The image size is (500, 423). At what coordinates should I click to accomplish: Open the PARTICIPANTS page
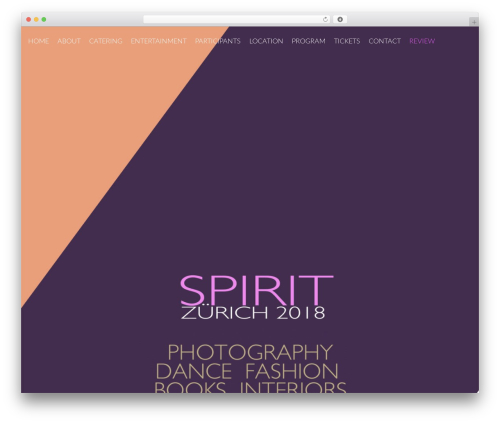coord(218,41)
